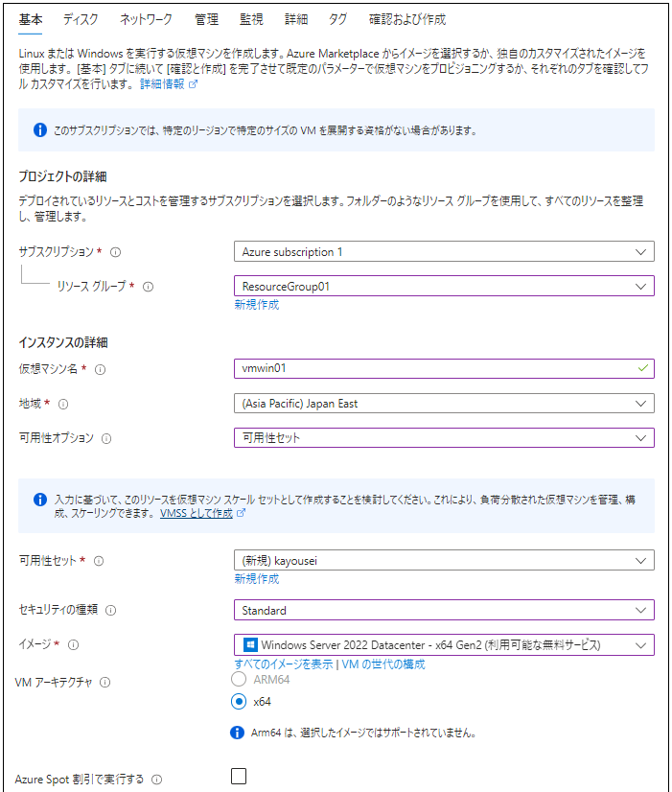Open the リソース グループ dropdown showing ResourceGroup01

444,286
